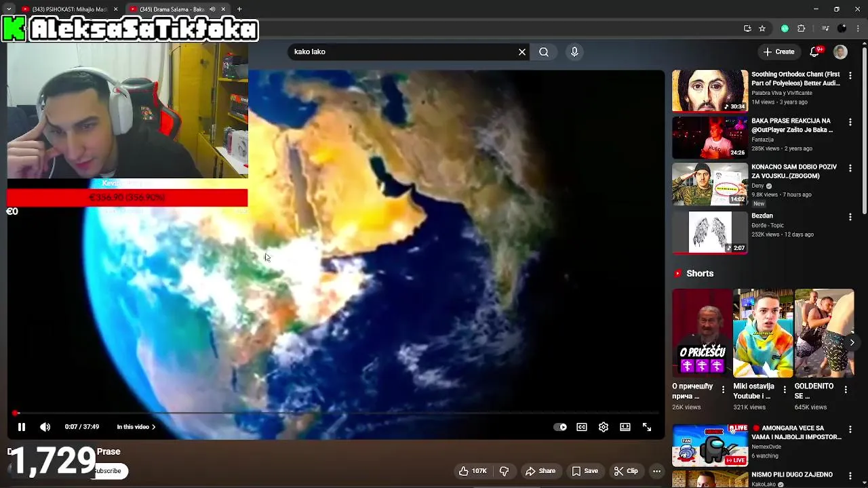The image size is (868, 488).
Task: Pause the YouTube video
Action: click(x=21, y=427)
